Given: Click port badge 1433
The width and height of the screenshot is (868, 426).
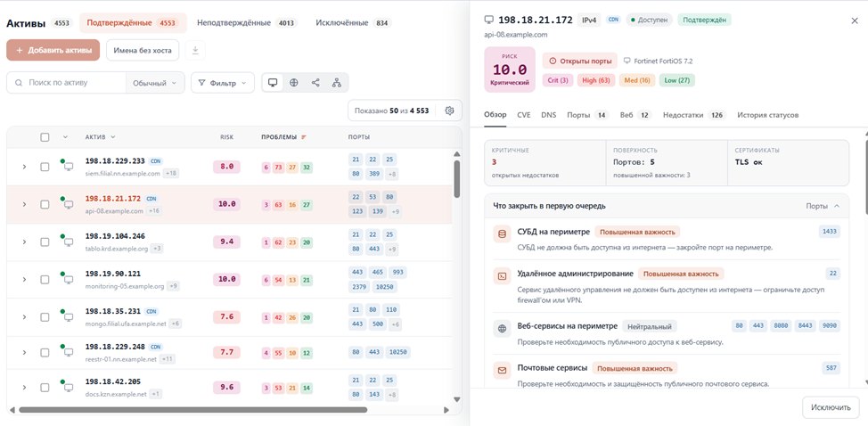Looking at the screenshot, I should [x=830, y=232].
